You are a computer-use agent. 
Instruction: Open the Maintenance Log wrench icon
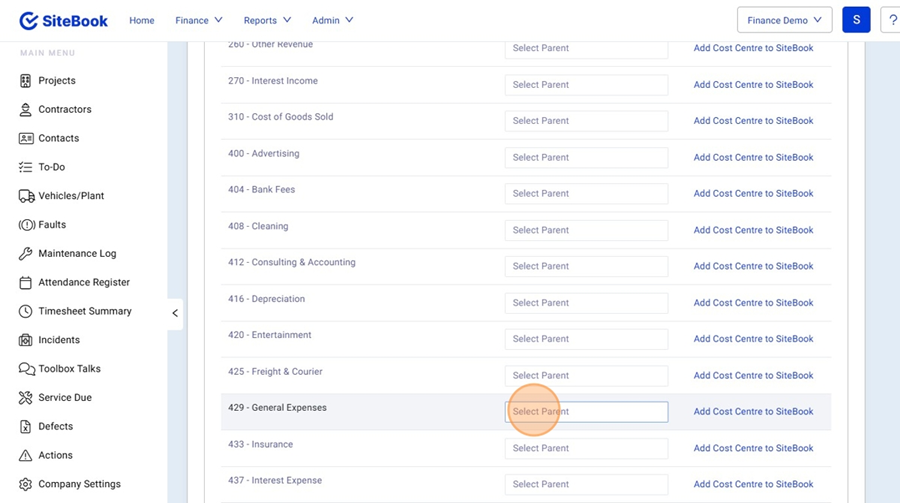pyautogui.click(x=26, y=254)
